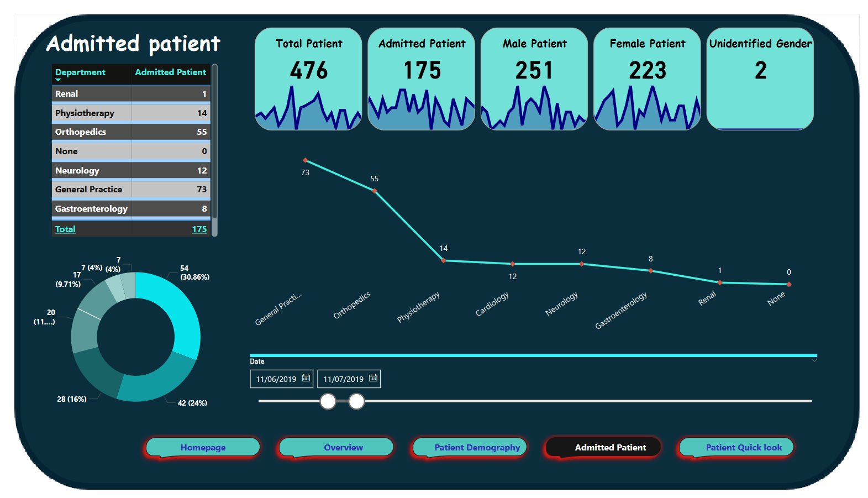The image size is (868, 498).
Task: Click Gastroenterology data point 8
Action: pos(651,271)
